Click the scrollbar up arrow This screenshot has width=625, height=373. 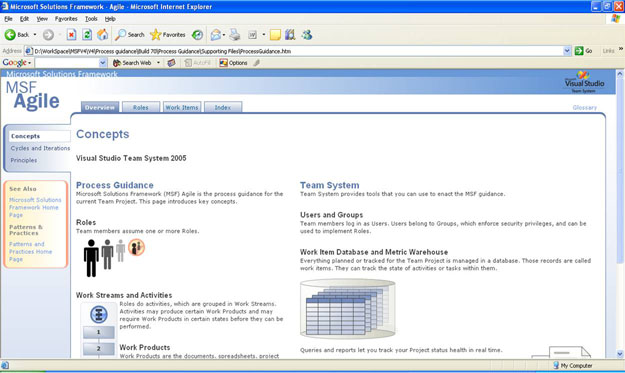coord(620,74)
